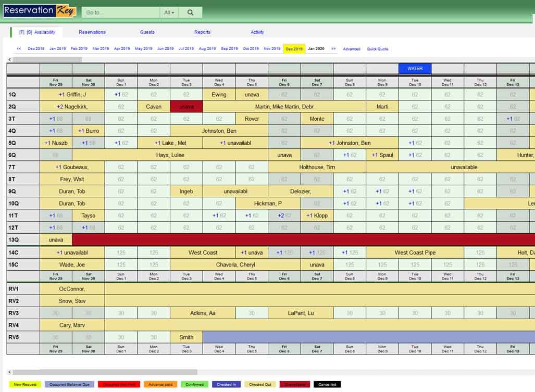Select Mar 2019 from the month list
This screenshot has height=392, width=535.
click(x=99, y=48)
